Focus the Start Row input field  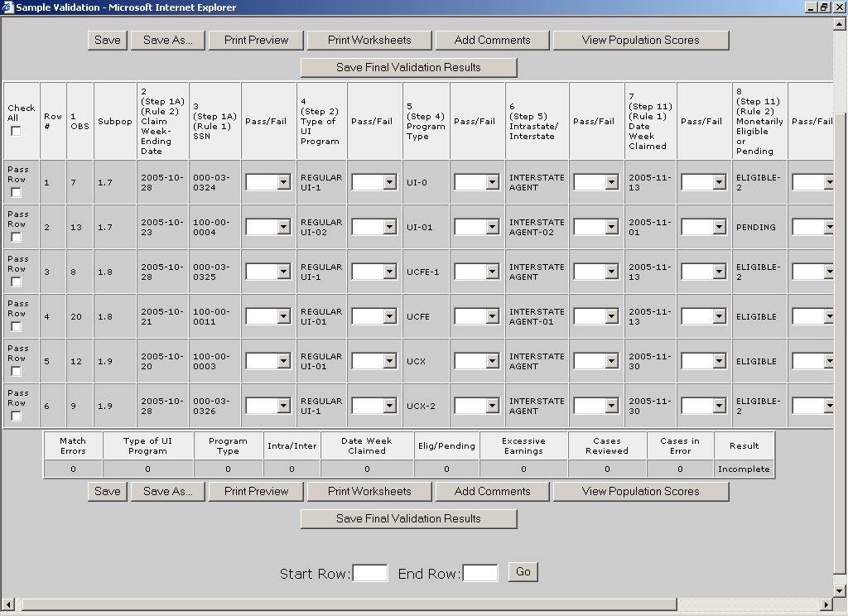click(370, 573)
